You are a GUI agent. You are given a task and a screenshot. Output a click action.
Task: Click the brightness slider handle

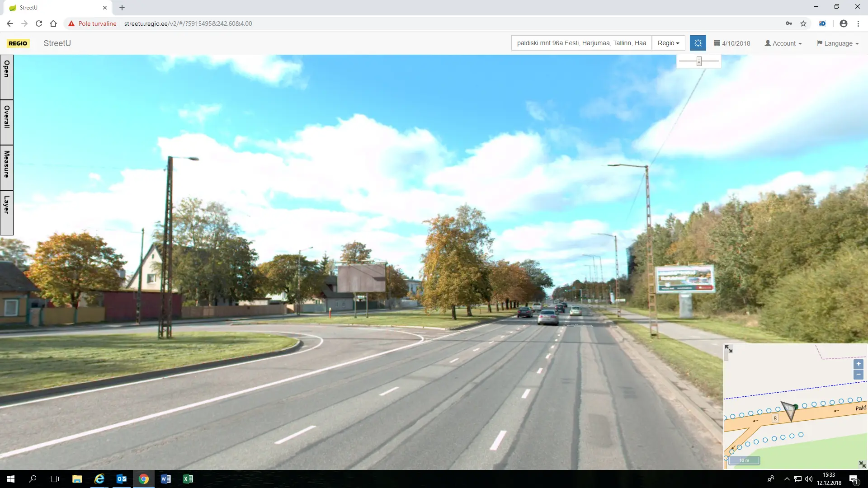point(699,61)
